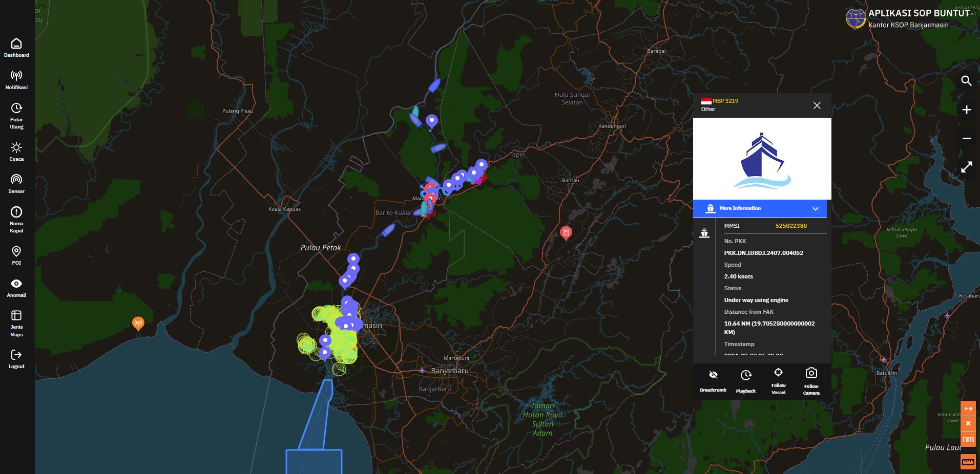Click the 10.64 NM distance from FAK value
This screenshot has width=980, height=474.
[x=769, y=328]
